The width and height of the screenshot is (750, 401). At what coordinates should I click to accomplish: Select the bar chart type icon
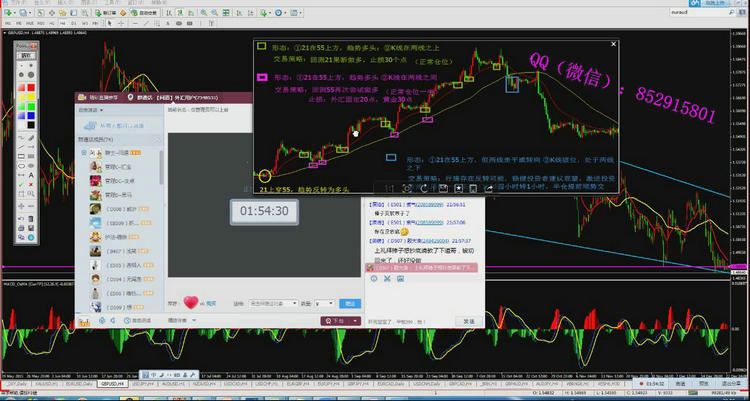tap(169, 13)
